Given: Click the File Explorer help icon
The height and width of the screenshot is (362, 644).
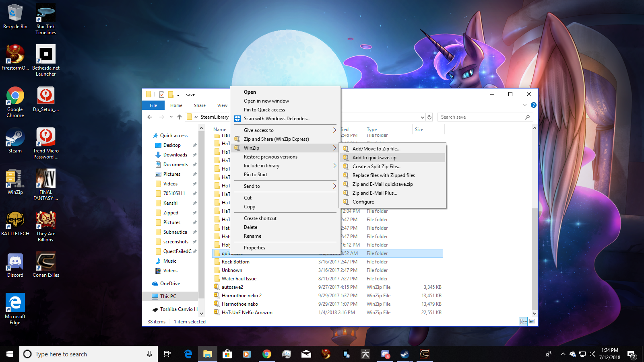Looking at the screenshot, I should 534,105.
